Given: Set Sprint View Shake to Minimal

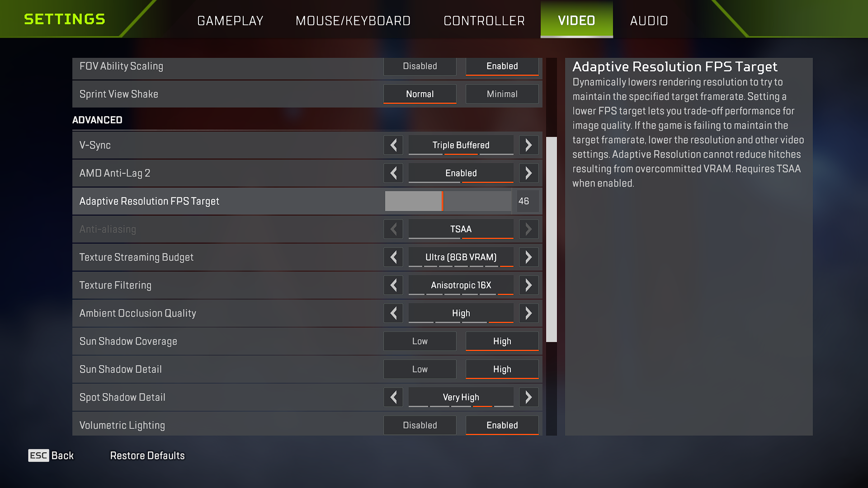Looking at the screenshot, I should click(502, 94).
